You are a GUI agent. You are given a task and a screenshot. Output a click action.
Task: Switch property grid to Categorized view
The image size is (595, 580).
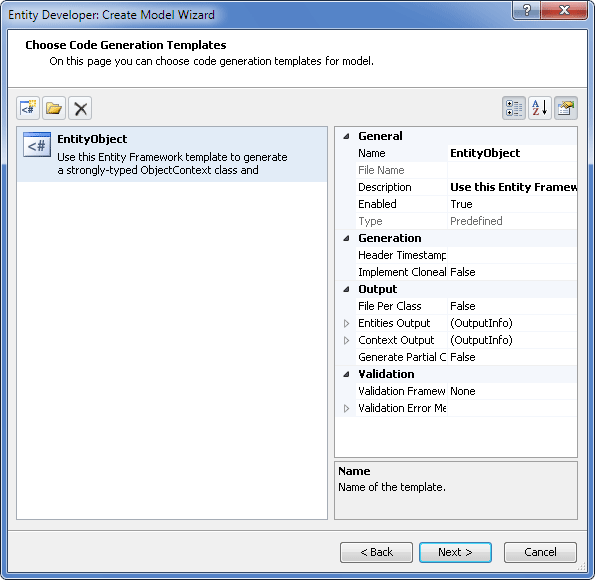point(514,108)
